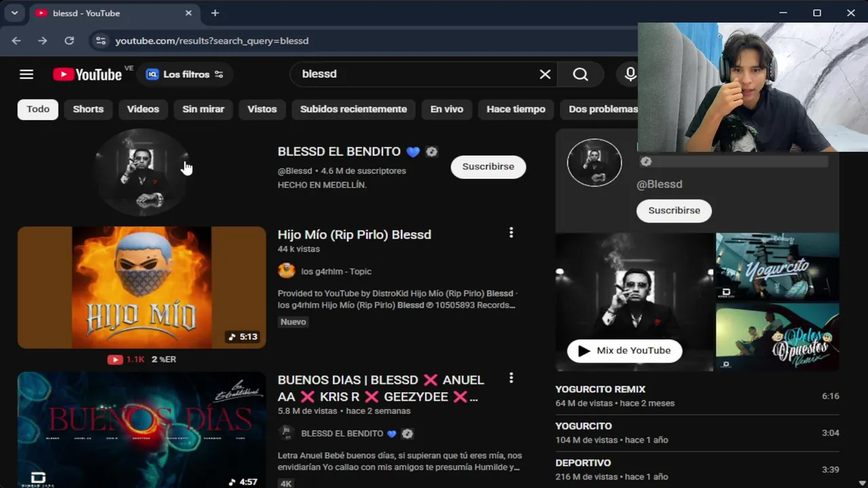The width and height of the screenshot is (868, 488).
Task: Open the YouTube hamburger guide menu
Action: pos(26,75)
